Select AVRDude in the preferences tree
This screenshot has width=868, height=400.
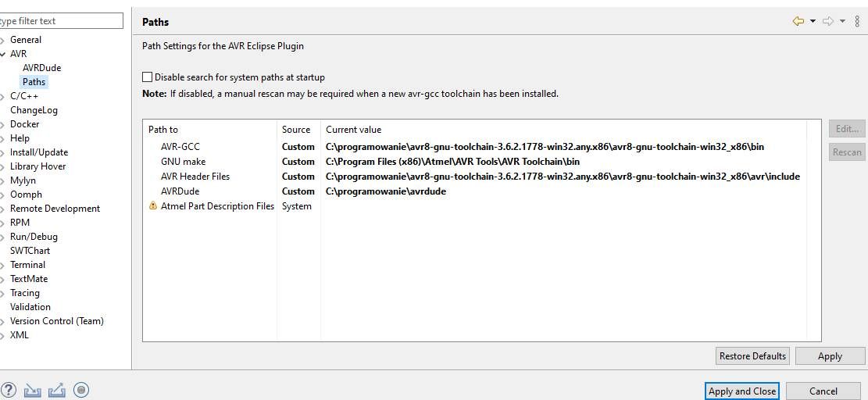click(41, 68)
